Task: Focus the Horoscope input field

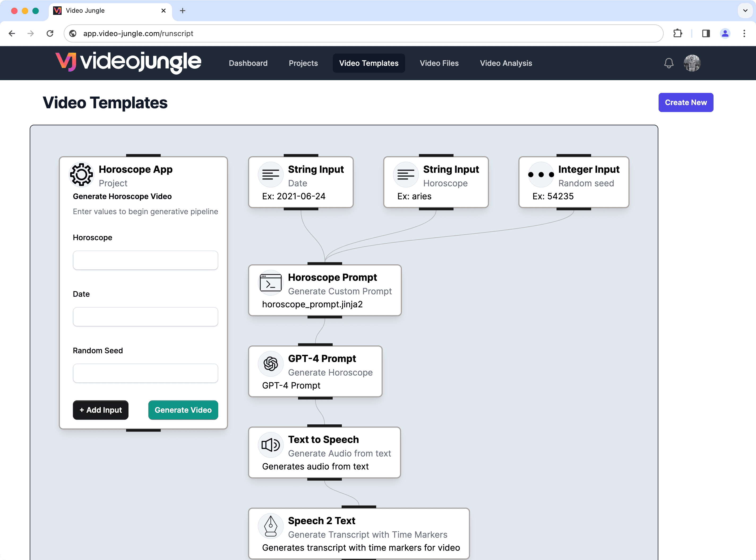Action: point(145,260)
